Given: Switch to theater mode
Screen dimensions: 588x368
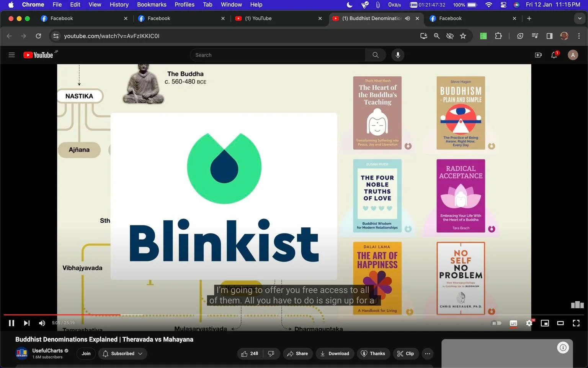Looking at the screenshot, I should coord(560,323).
